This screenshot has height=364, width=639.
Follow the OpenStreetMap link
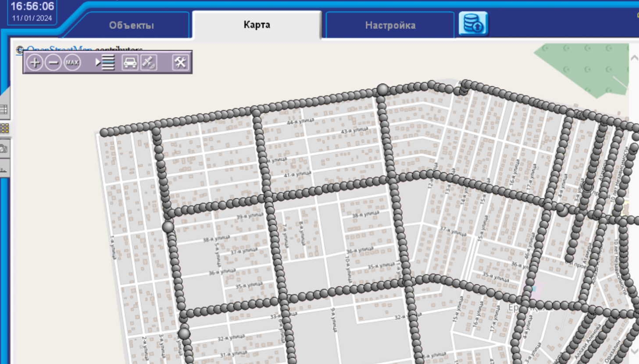point(59,49)
